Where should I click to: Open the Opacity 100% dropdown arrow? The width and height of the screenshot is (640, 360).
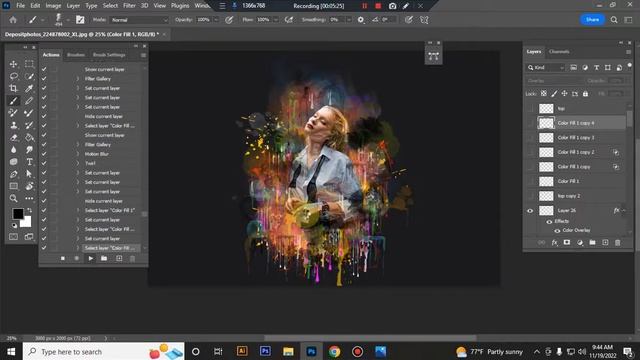coord(216,20)
